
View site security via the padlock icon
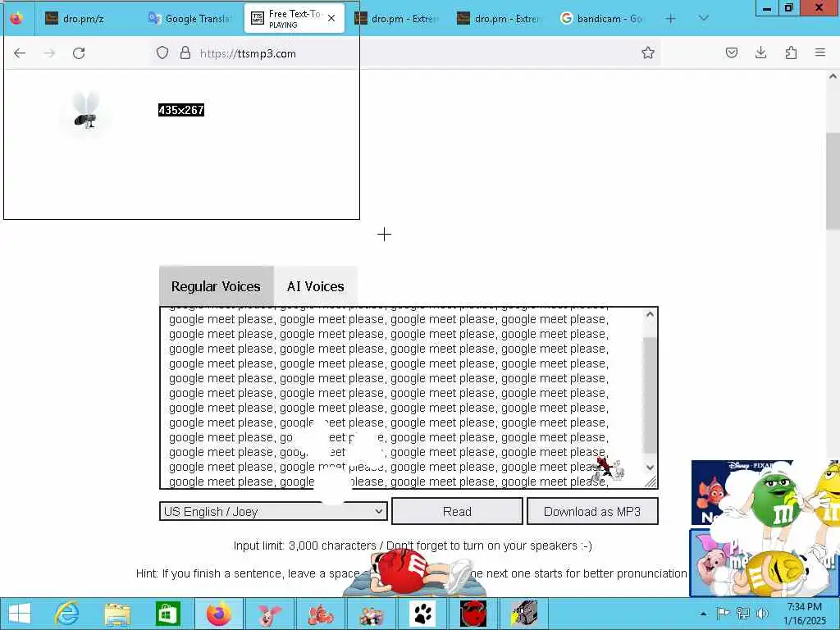click(185, 53)
